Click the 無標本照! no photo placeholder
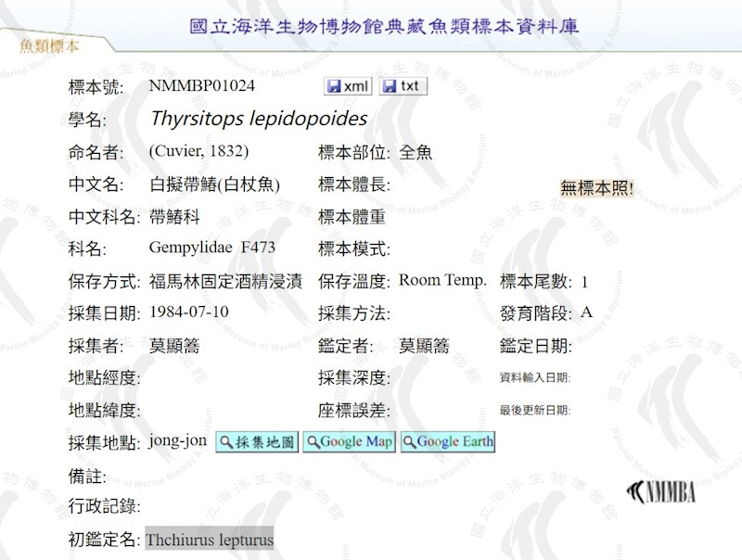Viewport: 742px width, 560px height. [596, 188]
